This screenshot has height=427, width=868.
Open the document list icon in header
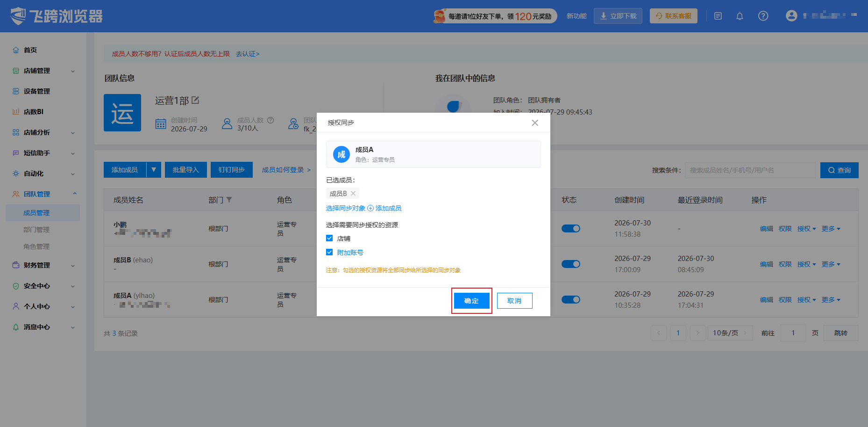pos(718,16)
